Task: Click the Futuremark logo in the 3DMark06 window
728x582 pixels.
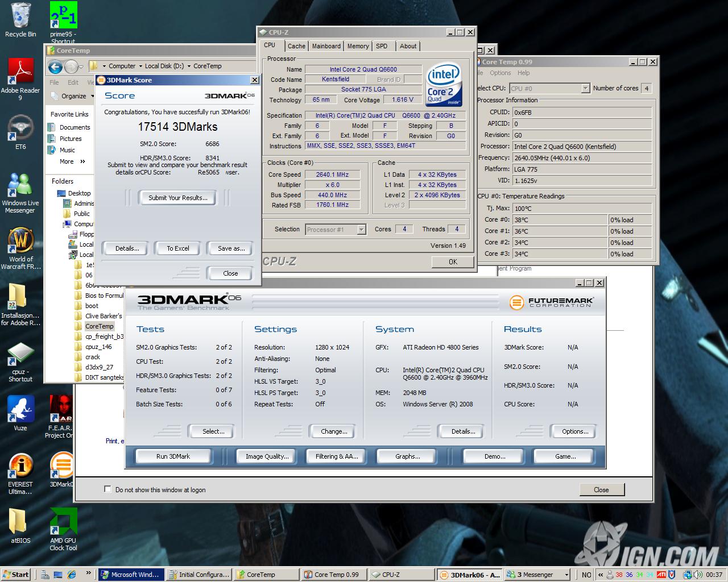Action: (551, 302)
